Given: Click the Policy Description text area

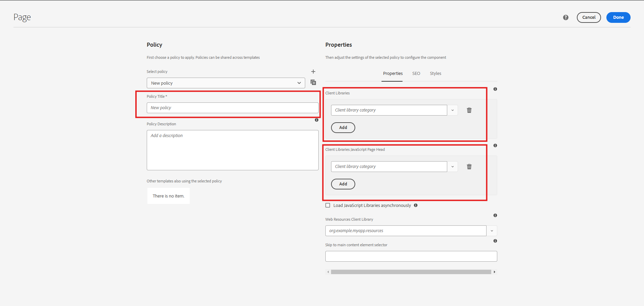Looking at the screenshot, I should click(232, 150).
